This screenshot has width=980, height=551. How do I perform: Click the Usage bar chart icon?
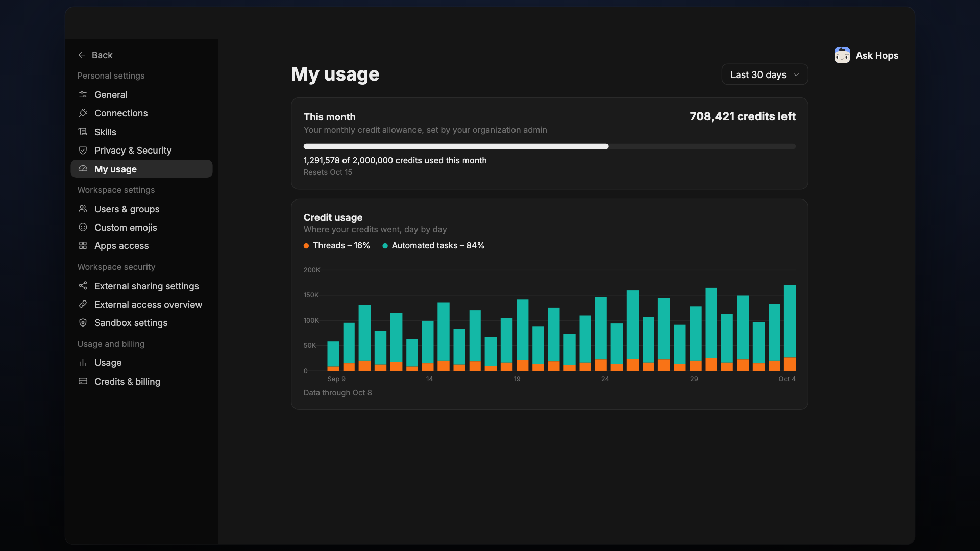coord(83,363)
